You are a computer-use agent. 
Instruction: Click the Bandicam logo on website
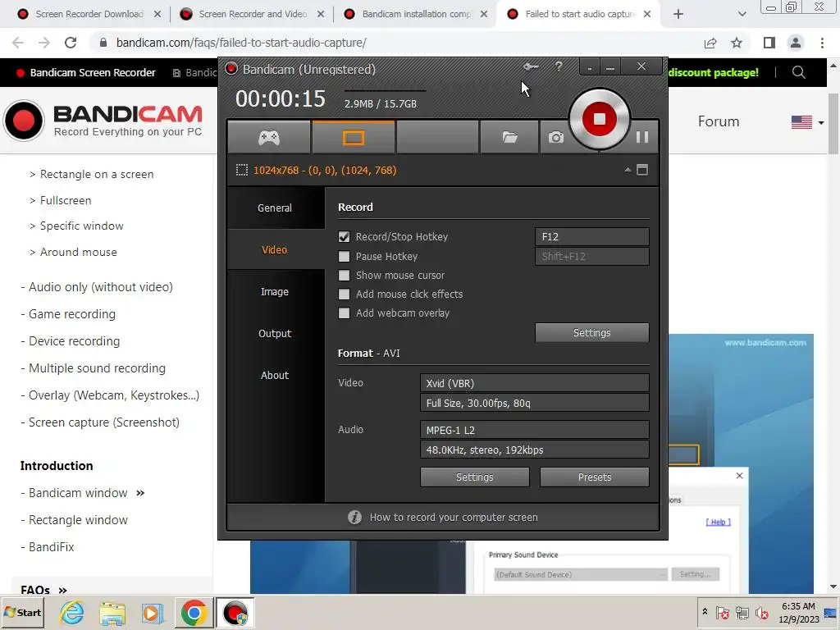(x=103, y=121)
